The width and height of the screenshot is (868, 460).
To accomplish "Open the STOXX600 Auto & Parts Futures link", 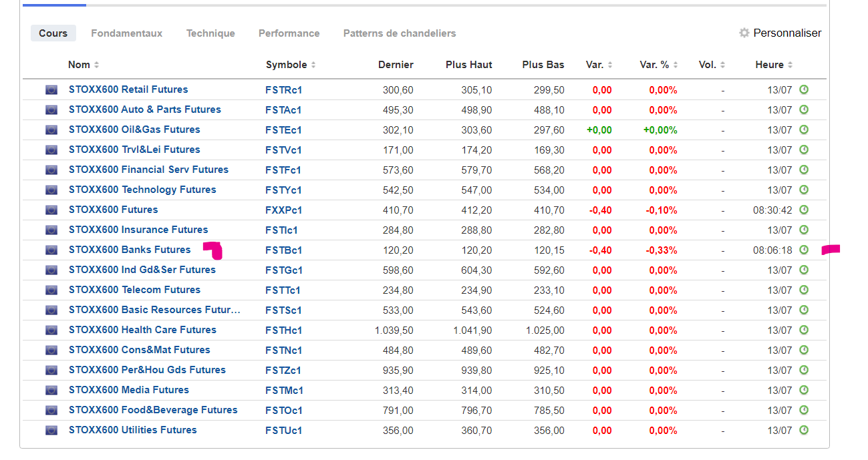I will 144,109.
